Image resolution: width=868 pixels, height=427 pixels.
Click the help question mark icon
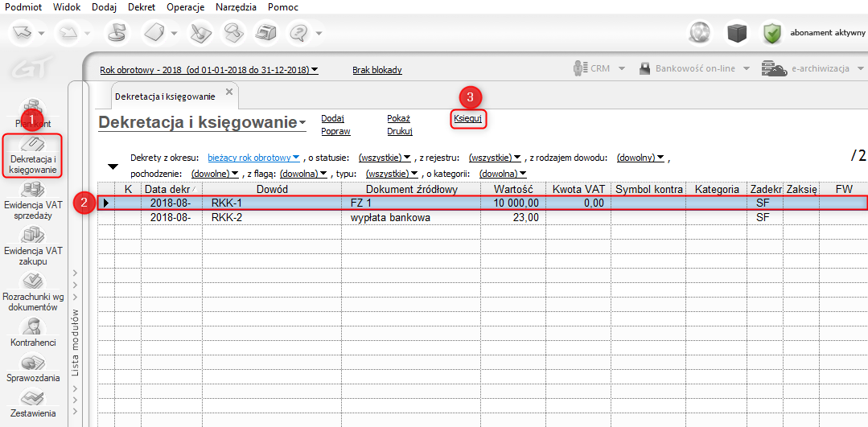point(299,33)
